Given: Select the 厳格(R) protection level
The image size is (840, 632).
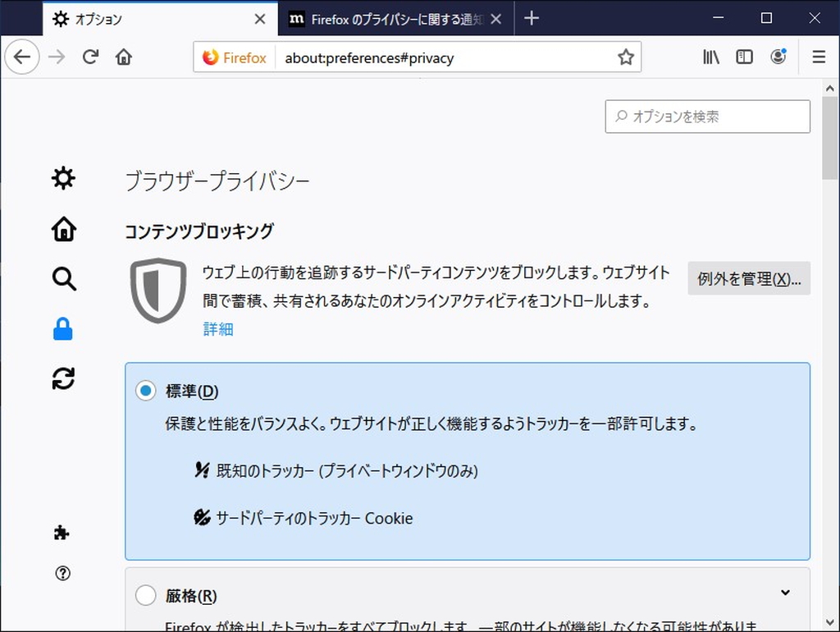Looking at the screenshot, I should tap(145, 594).
